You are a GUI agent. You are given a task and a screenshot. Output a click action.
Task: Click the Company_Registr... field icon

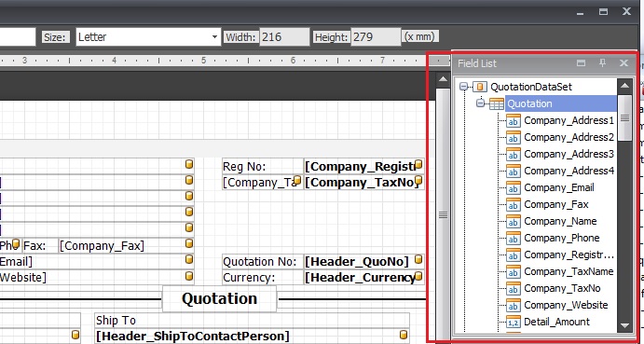[x=513, y=255]
